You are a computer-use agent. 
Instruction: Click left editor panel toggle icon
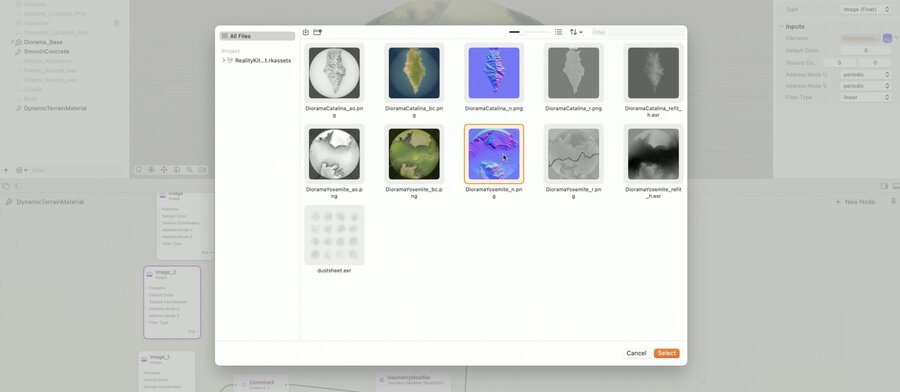(x=6, y=187)
